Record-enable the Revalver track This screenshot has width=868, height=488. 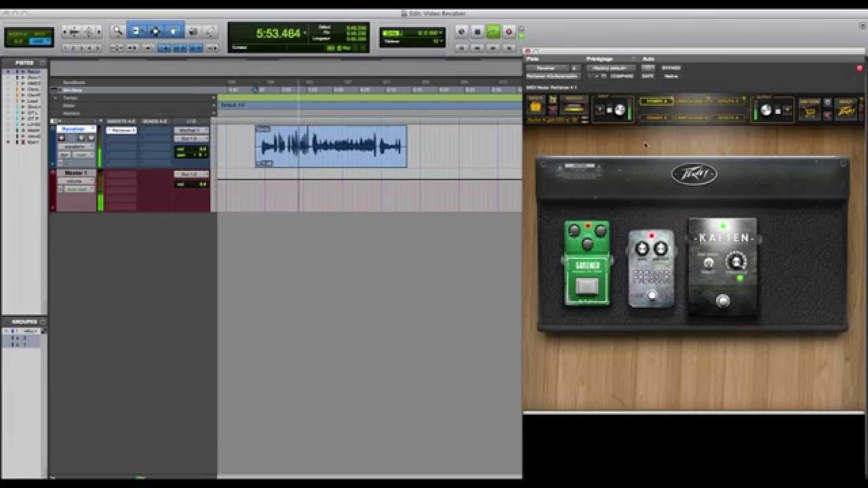point(62,138)
